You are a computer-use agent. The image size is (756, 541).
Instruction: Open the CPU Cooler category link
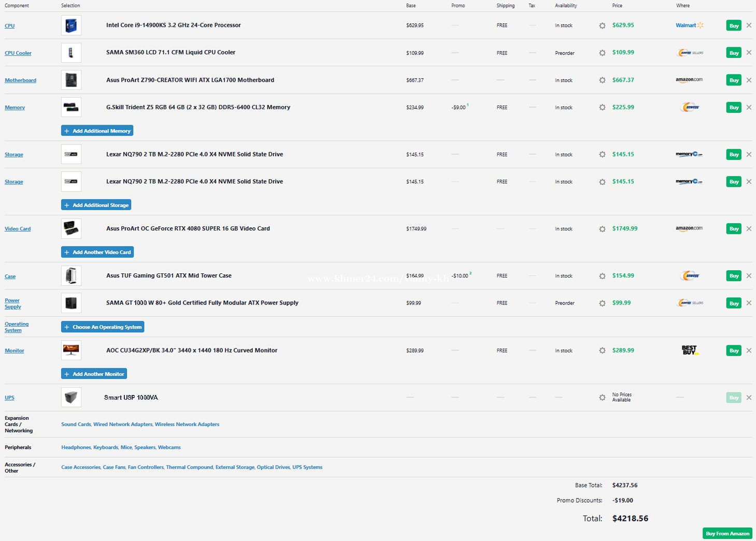[18, 53]
